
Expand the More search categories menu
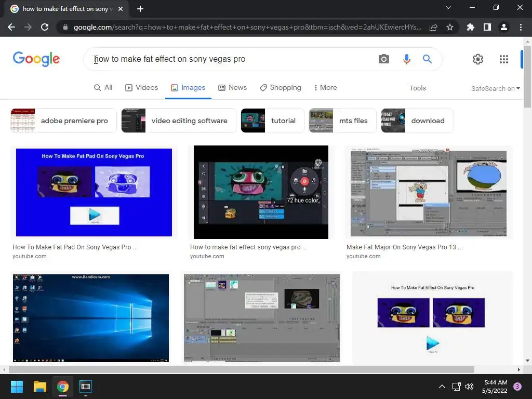click(325, 87)
